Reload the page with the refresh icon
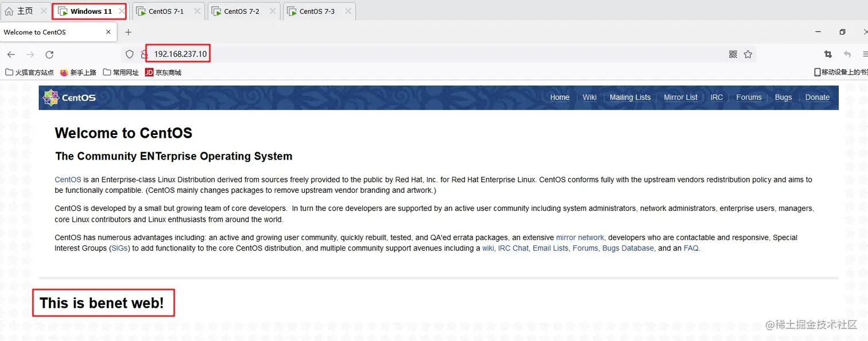The height and width of the screenshot is (341, 868). click(x=49, y=55)
